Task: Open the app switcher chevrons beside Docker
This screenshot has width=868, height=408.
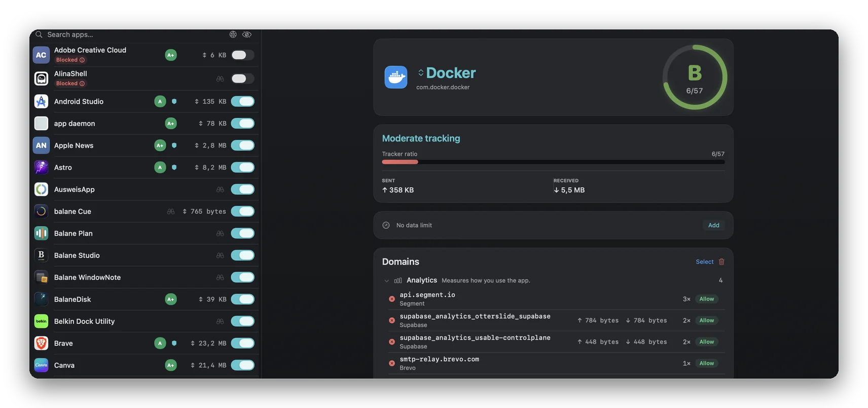Action: (421, 73)
